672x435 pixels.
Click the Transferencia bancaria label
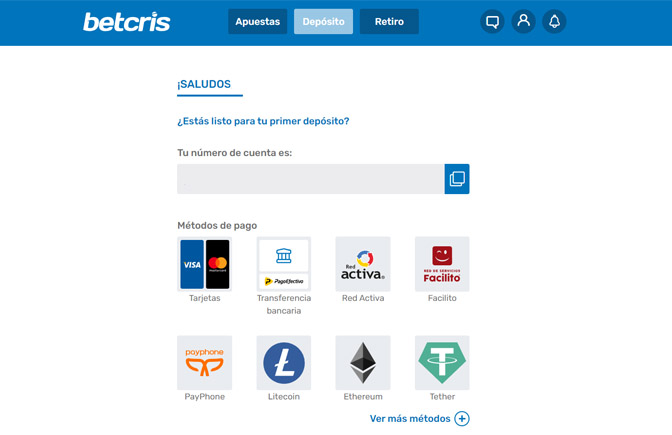pos(284,304)
